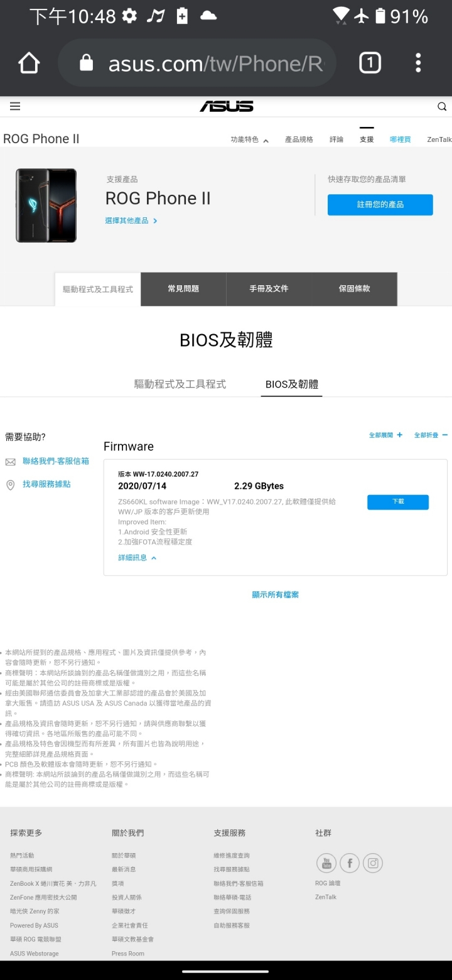Open ZenFone 應用密技大公開 footer link
Image resolution: width=452 pixels, height=980 pixels.
point(43,897)
